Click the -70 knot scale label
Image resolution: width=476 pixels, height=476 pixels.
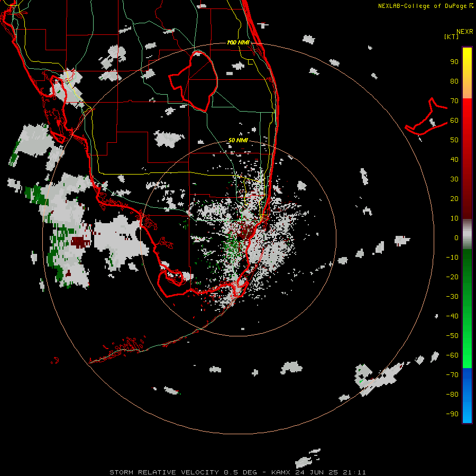tap(452, 375)
